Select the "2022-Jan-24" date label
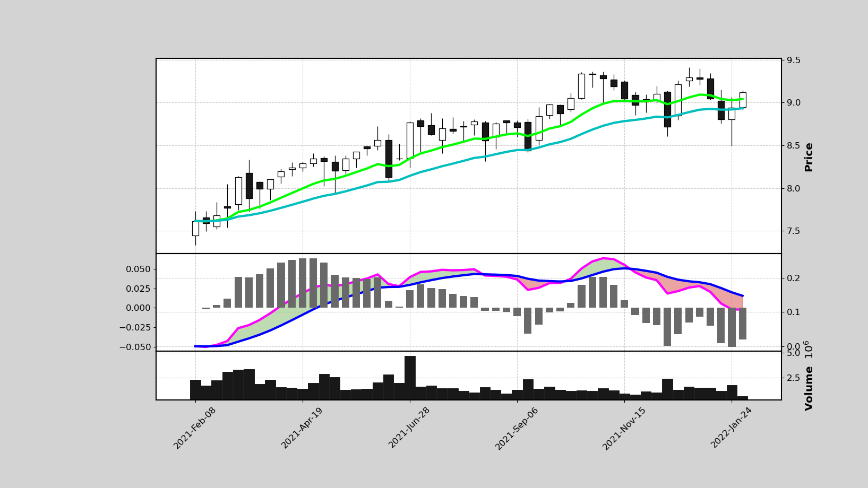This screenshot has height=488, width=868. (x=732, y=429)
